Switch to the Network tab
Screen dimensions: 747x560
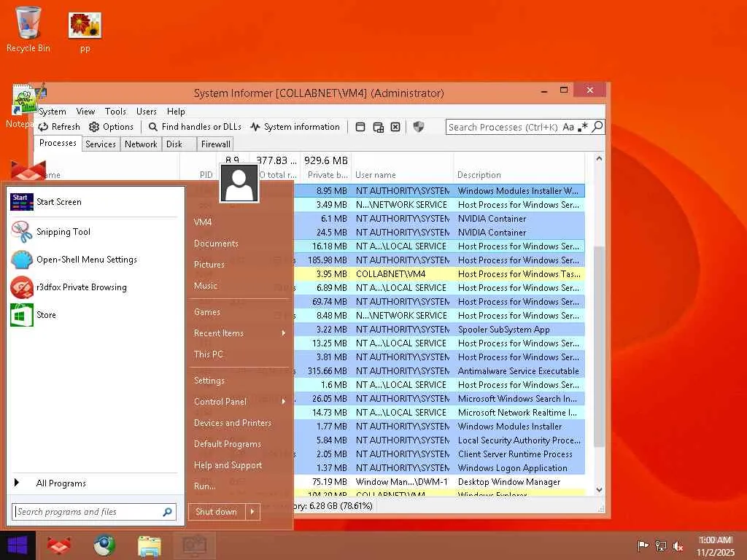pyautogui.click(x=141, y=144)
